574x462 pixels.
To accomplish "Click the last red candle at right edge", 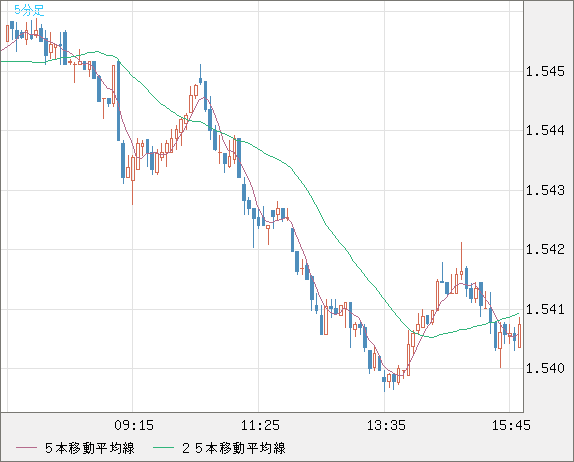I will 519,333.
